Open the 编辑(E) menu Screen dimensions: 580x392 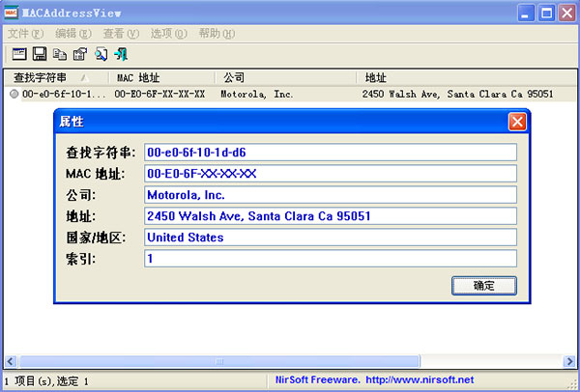pyautogui.click(x=73, y=34)
